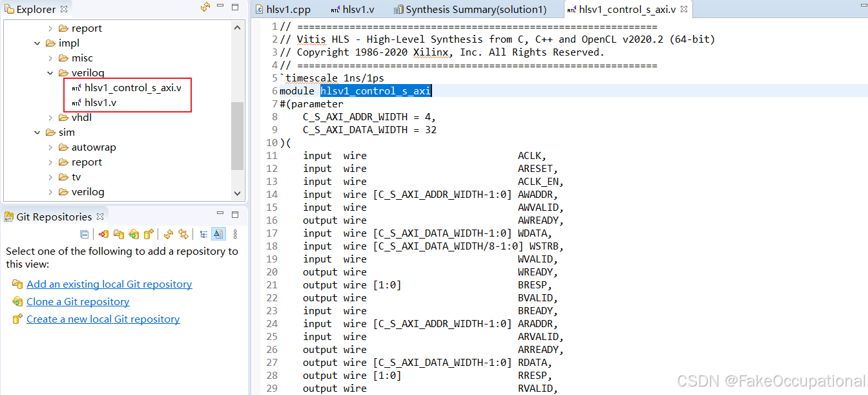The image size is (868, 395).
Task: Click the folder icon of the misc item
Action: (x=64, y=58)
